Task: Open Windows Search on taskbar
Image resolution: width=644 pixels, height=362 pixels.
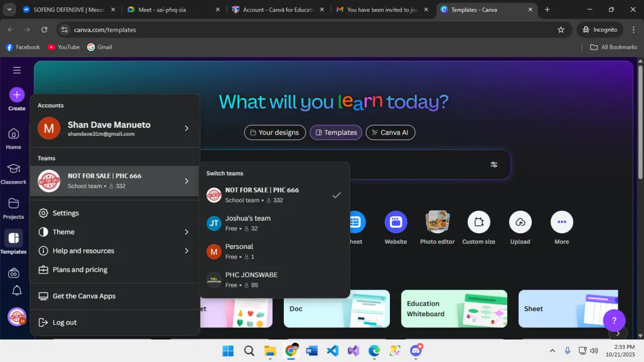Action: [249, 350]
